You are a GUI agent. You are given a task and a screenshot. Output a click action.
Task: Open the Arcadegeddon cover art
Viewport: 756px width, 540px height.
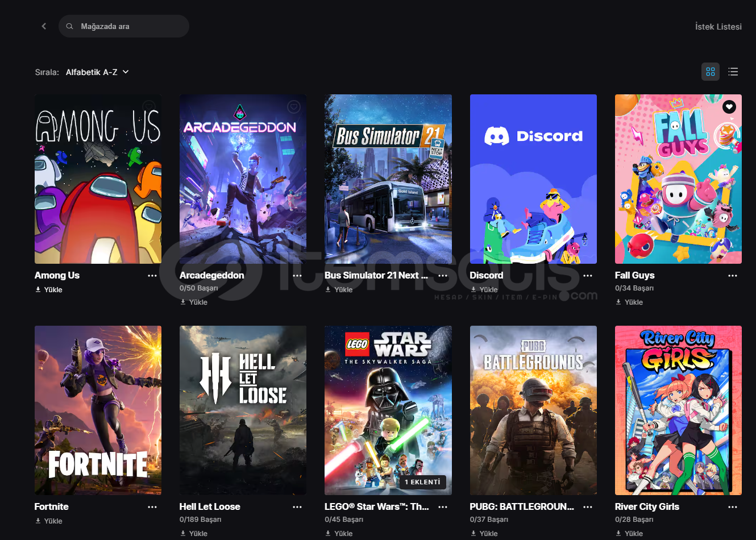(x=243, y=179)
